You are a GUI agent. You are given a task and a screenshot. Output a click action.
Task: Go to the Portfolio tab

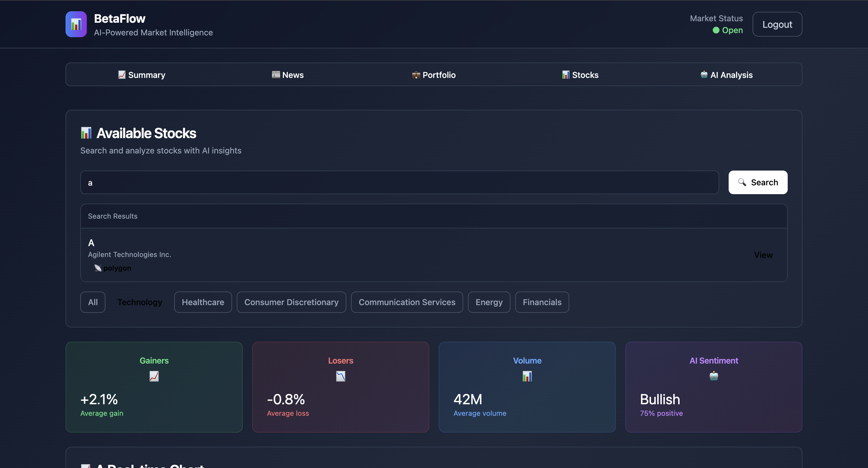click(x=434, y=75)
